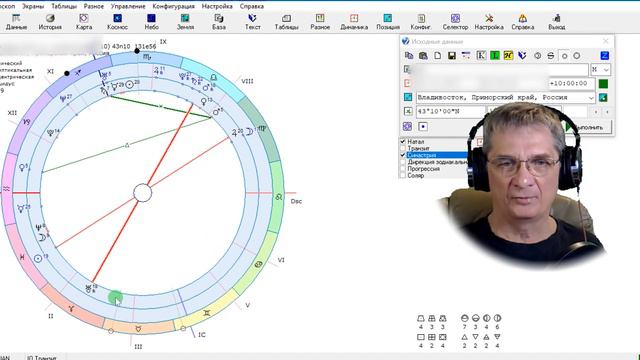The width and height of the screenshot is (640, 360).
Task: Click the green color swatch beside time offset
Action: pos(603,83)
